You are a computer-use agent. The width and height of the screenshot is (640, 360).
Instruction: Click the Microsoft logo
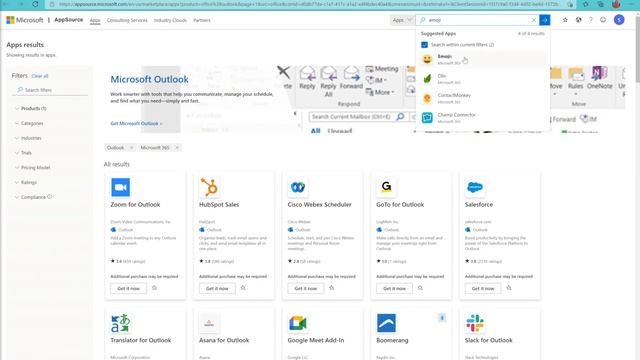pos(24,20)
